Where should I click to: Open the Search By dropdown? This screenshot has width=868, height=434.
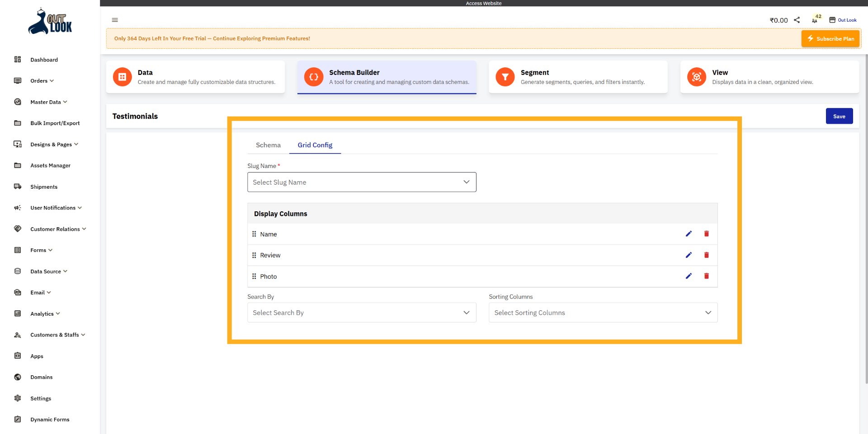361,313
